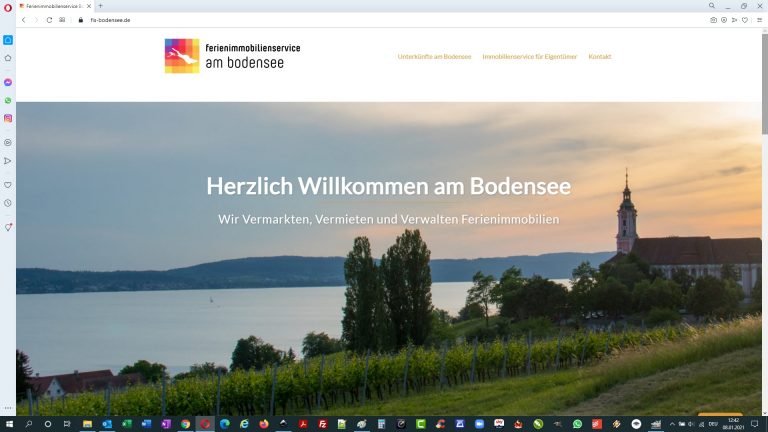Open Firefox from the taskbar
Screen dimensions: 768x432
(264, 424)
